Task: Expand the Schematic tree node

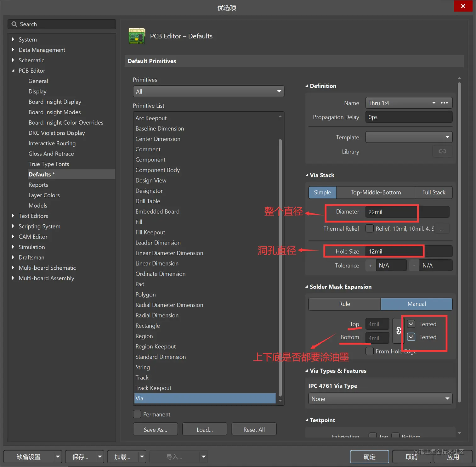Action: (13, 60)
